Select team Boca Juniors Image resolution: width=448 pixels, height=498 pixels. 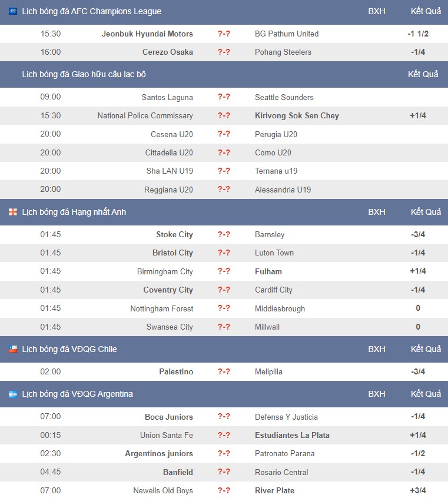pyautogui.click(x=169, y=417)
